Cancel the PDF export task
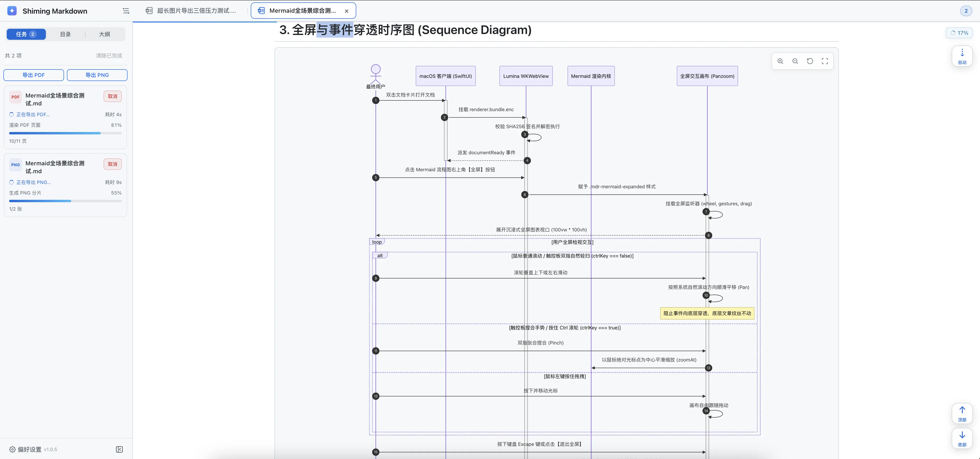980x459 pixels. point(113,96)
